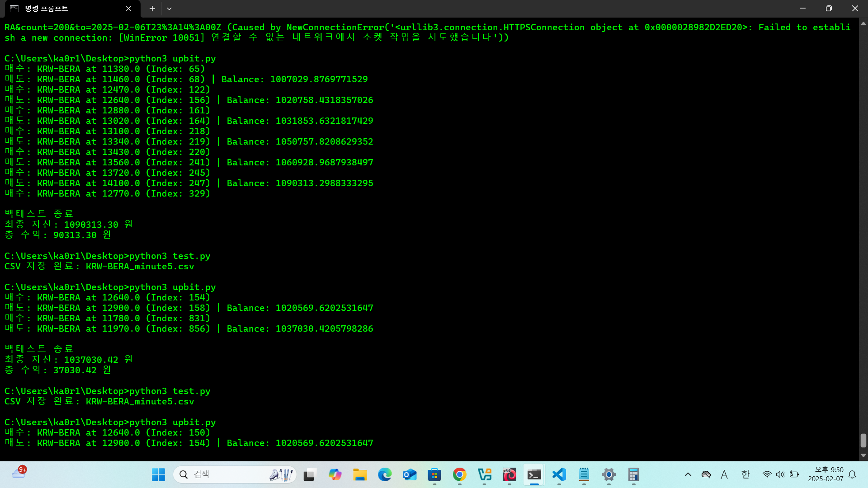This screenshot has height=488, width=868.
Task: Launch Copilot from the taskbar
Action: 335,474
